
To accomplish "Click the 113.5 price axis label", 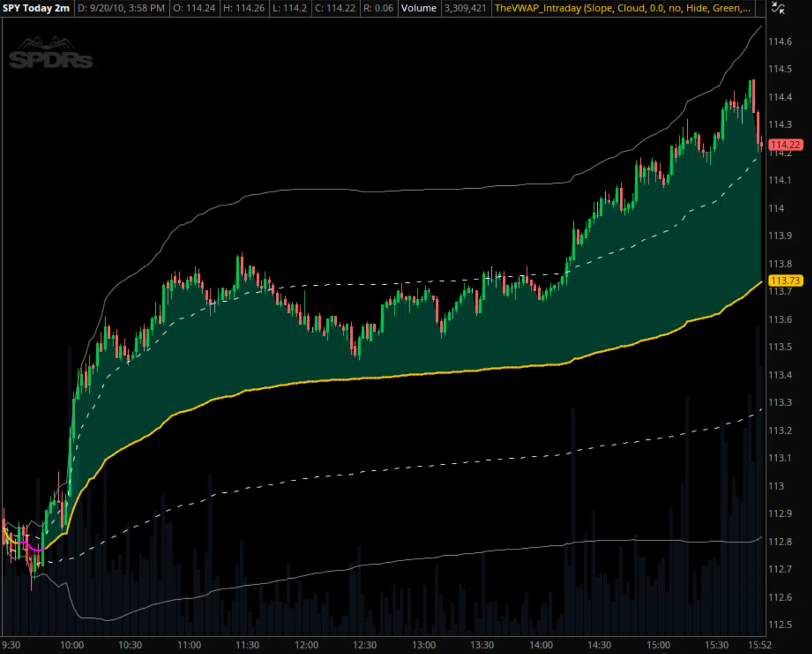I will 780,347.
